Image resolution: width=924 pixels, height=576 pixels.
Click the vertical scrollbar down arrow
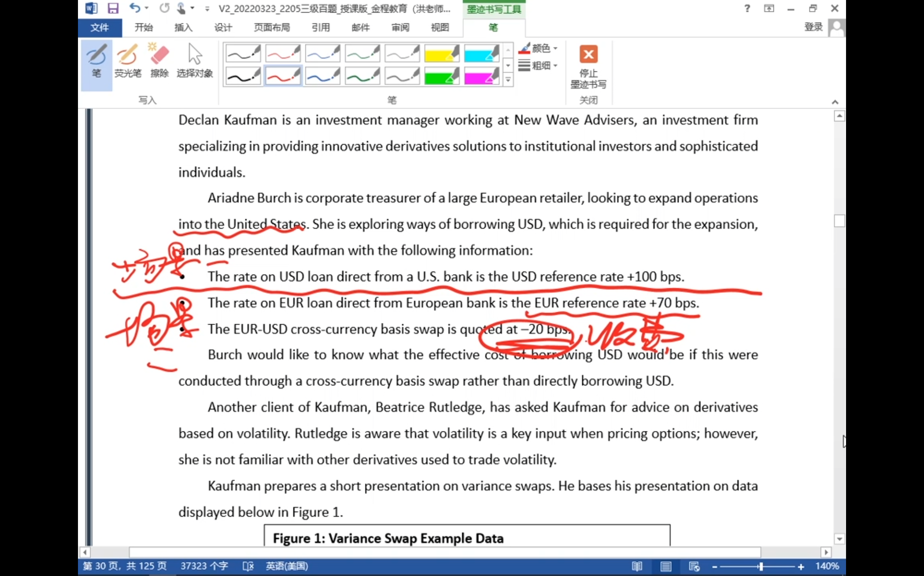pos(840,539)
